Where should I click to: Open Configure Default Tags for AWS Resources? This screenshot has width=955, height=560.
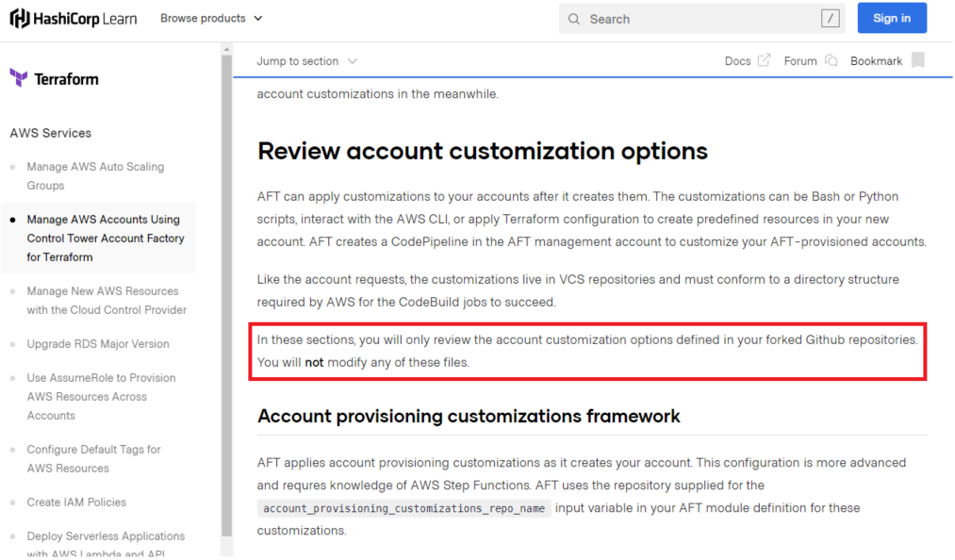93,459
